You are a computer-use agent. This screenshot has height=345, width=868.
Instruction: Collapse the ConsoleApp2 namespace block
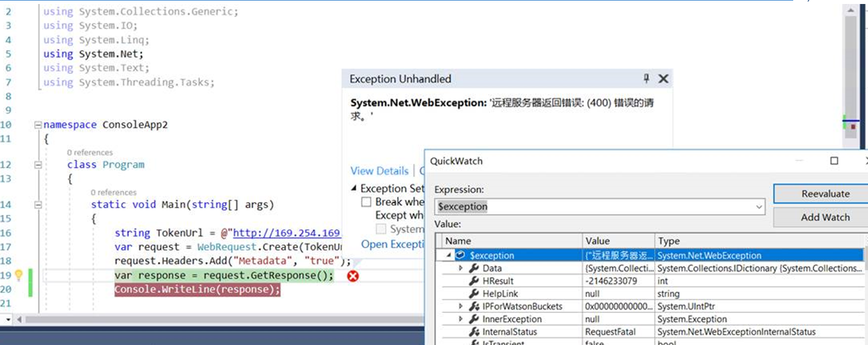tap(38, 125)
